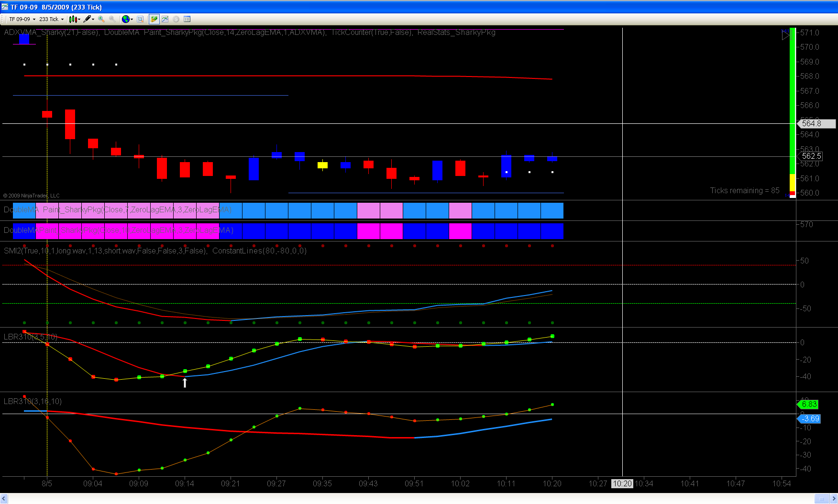The image size is (838, 504).
Task: Click the 8/5 date axis label
Action: coord(47,483)
